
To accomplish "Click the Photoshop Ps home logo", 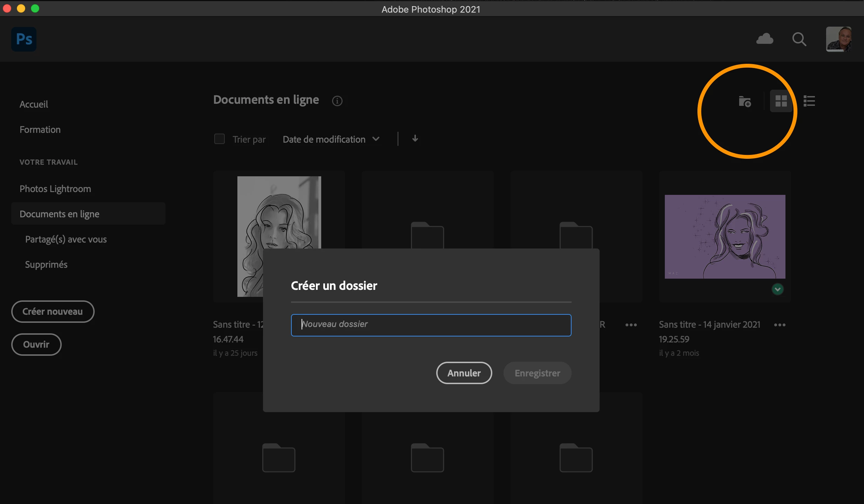I will (24, 39).
